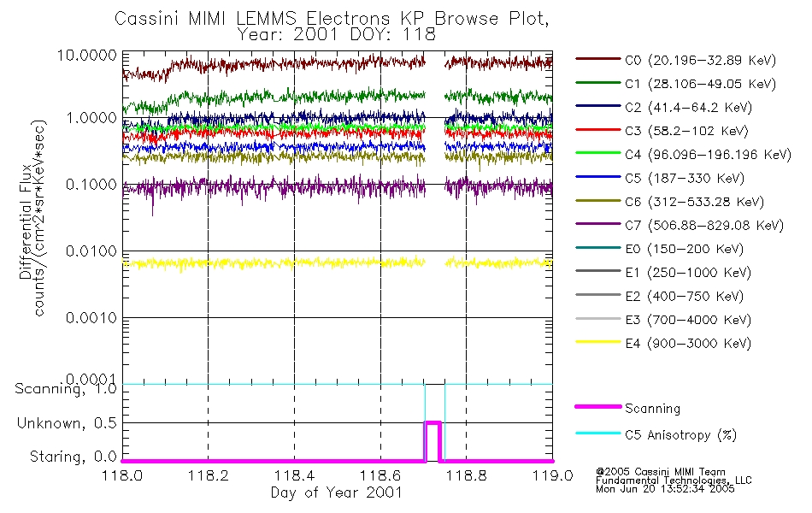The width and height of the screenshot is (812, 513).
Task: Click the cyan C5 Anisotropy legend swatch
Action: point(597,433)
